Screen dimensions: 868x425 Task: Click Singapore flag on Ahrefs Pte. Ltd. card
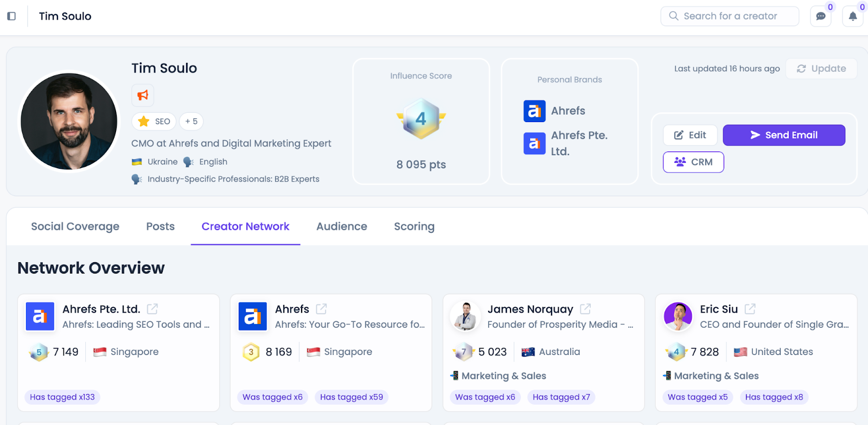click(x=100, y=352)
